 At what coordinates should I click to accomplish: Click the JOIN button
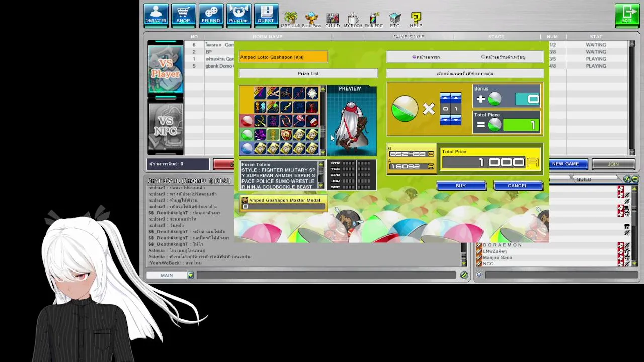[613, 164]
